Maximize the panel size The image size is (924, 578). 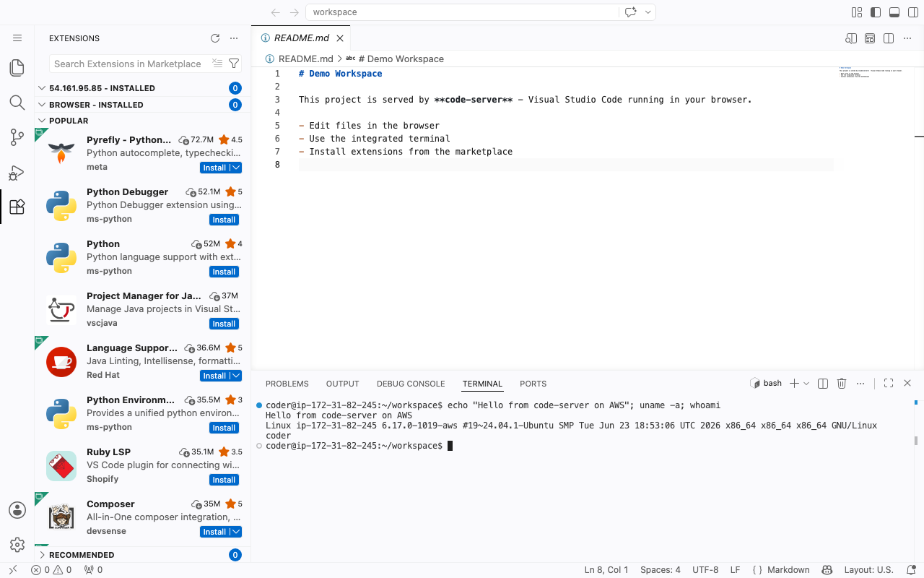(x=889, y=384)
